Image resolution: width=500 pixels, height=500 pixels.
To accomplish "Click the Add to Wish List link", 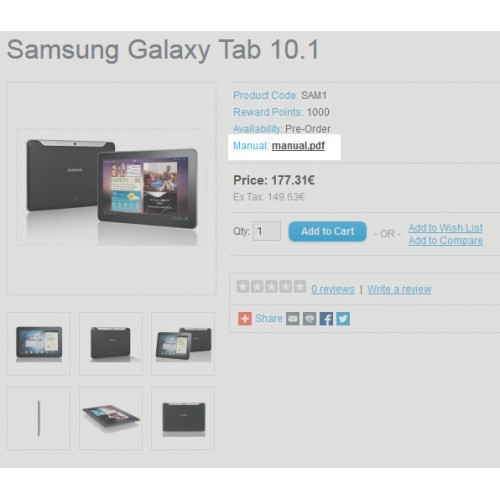I will pyautogui.click(x=445, y=228).
